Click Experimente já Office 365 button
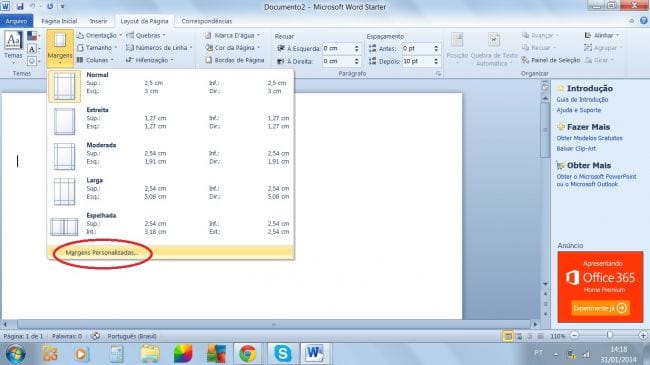The image size is (650, 365). [600, 308]
